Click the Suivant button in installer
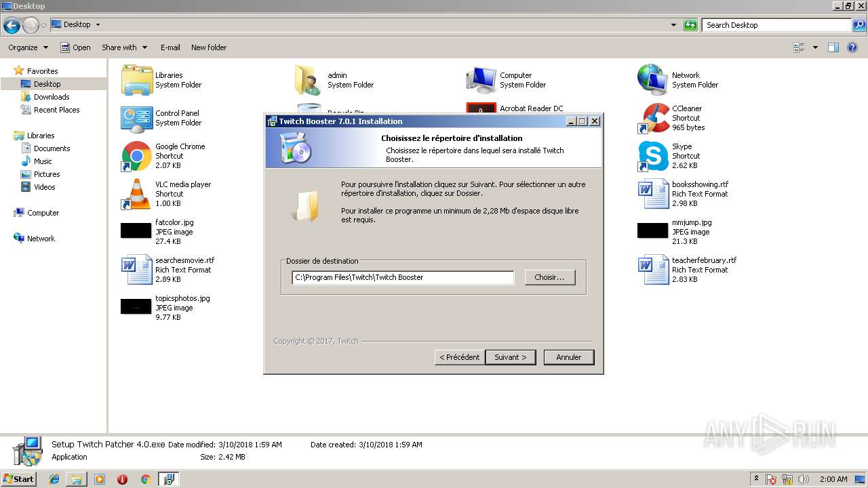The width and height of the screenshot is (868, 488). click(511, 357)
